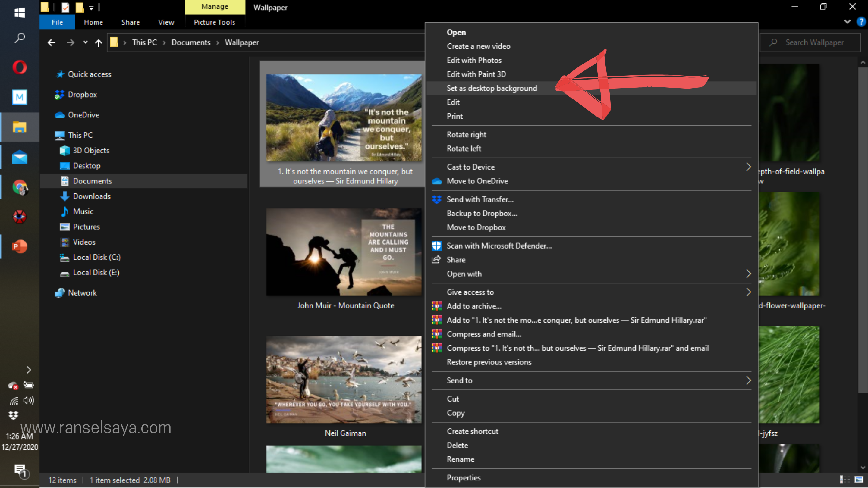This screenshot has height=488, width=868.
Task: Click the Back navigation arrow
Action: (52, 43)
